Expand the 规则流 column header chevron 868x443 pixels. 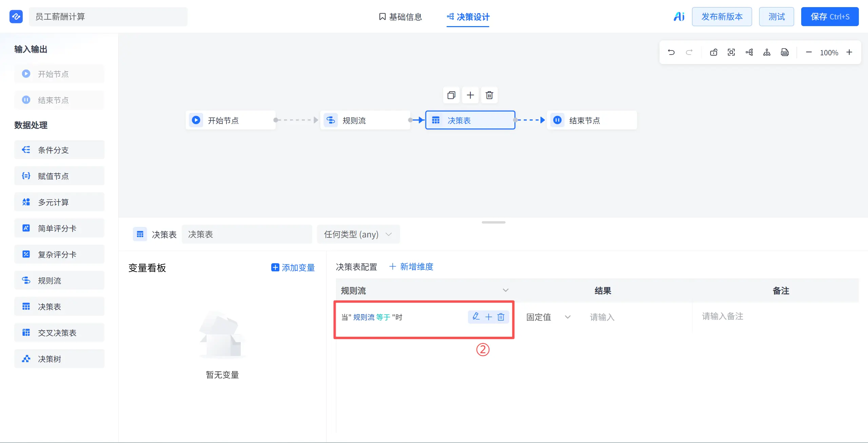pyautogui.click(x=505, y=290)
